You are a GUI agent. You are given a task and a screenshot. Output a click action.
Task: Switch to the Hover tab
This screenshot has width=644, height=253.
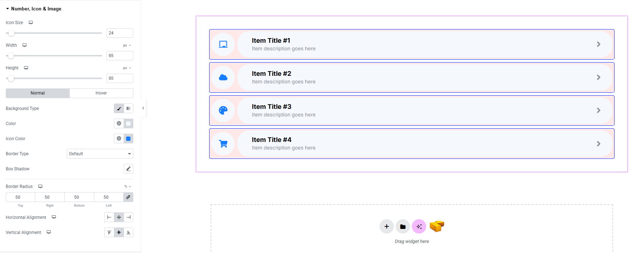coord(101,93)
